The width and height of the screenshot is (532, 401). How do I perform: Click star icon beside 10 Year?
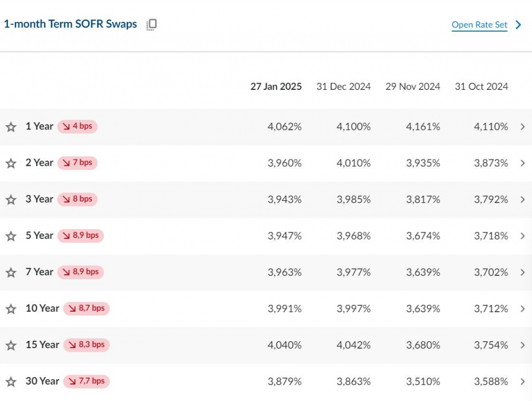11,309
